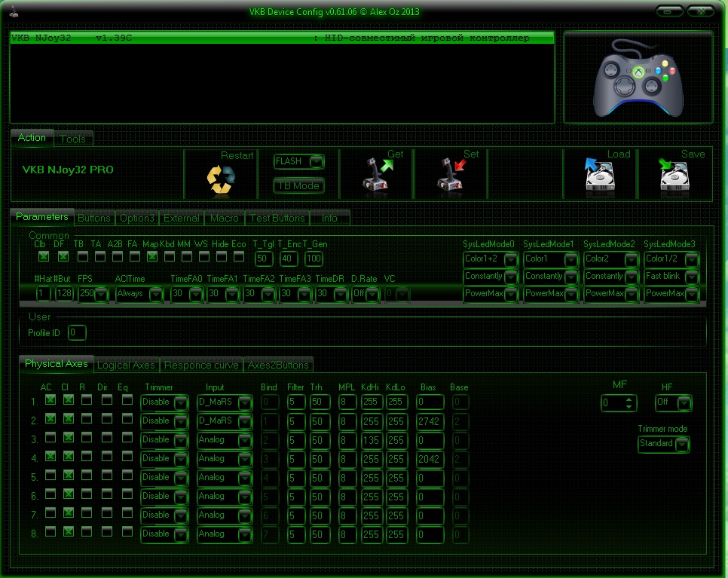Decrease the MF stepper value
The width and height of the screenshot is (728, 578).
pyautogui.click(x=629, y=407)
